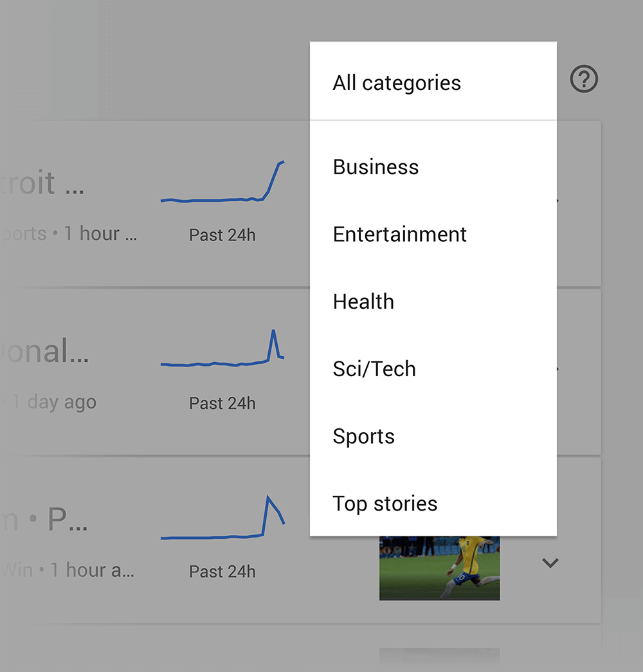Expand the third story with chevron arrow
Image resolution: width=643 pixels, height=672 pixels.
550,563
